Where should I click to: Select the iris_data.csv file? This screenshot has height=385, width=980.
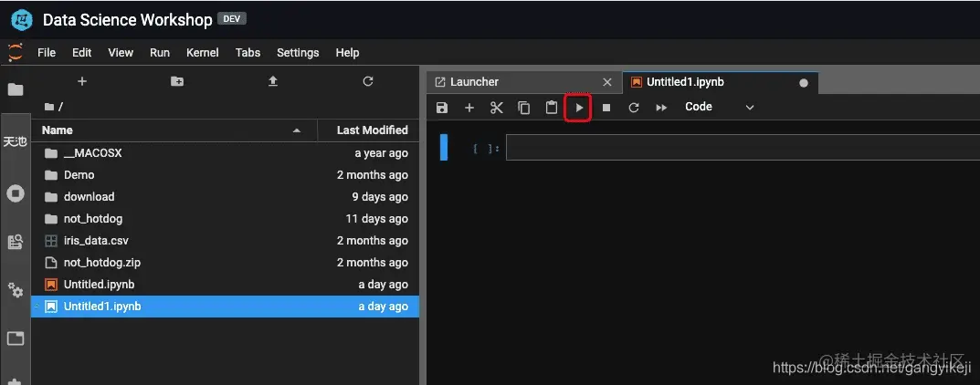tap(225, 240)
